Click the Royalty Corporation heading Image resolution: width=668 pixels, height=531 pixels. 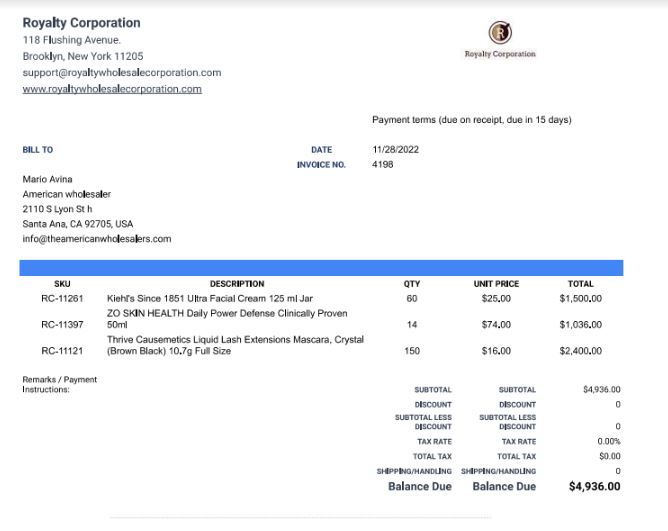(x=81, y=23)
